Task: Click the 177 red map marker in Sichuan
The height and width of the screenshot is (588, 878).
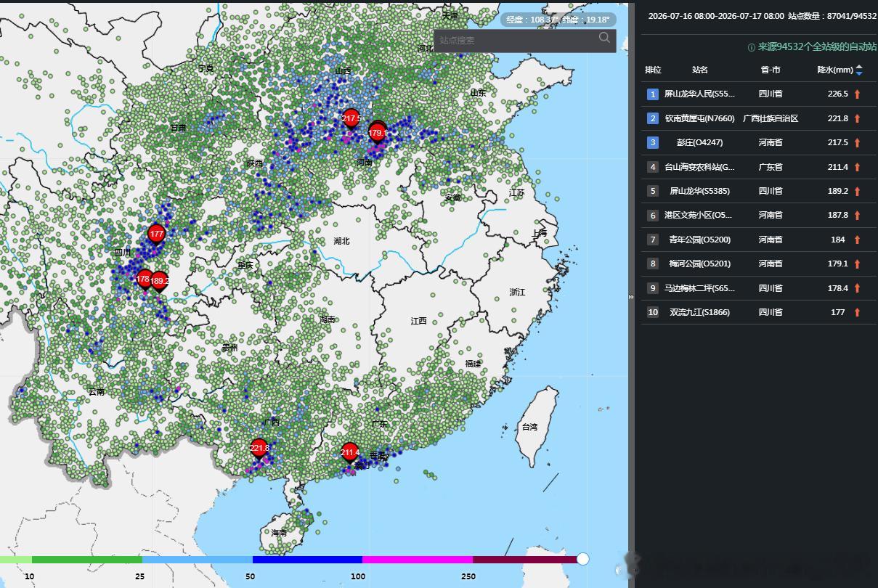Action: [156, 234]
